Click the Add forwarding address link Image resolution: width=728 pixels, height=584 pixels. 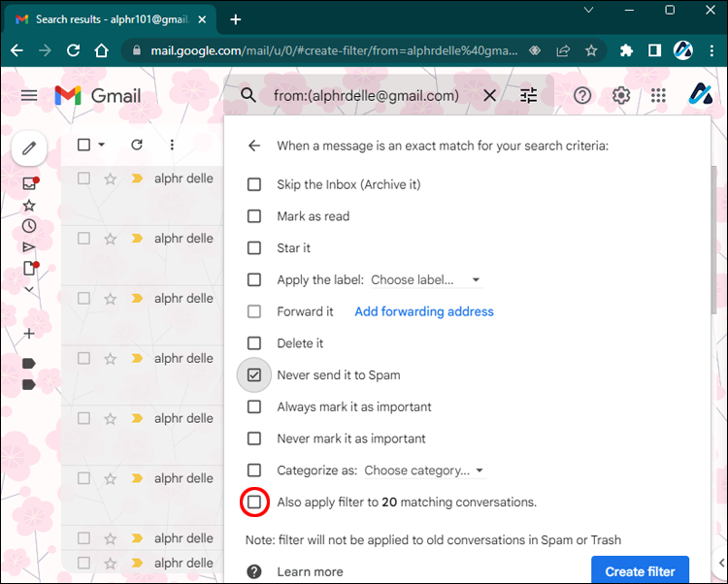point(424,311)
